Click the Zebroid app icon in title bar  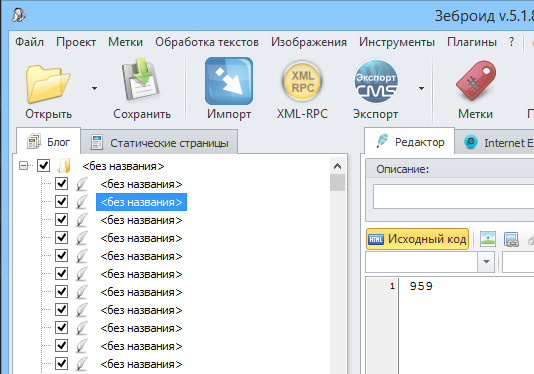(18, 15)
